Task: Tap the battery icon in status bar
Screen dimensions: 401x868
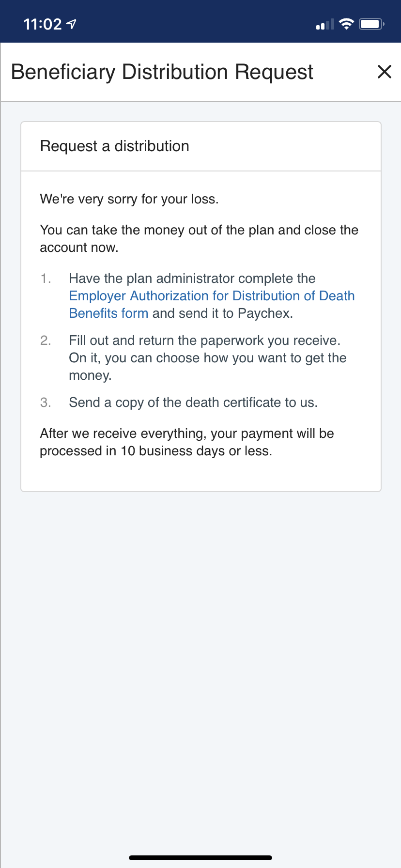Action: click(371, 24)
